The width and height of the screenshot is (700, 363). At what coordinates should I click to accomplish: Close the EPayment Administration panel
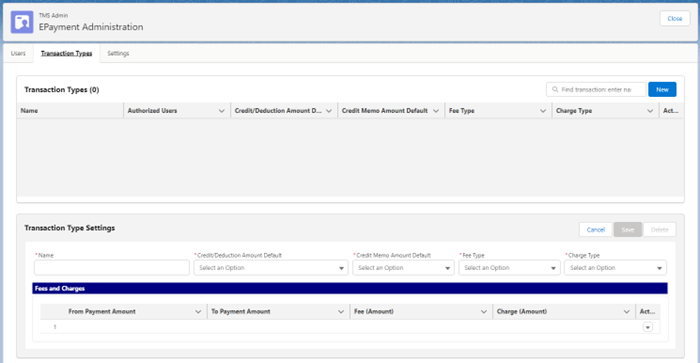(675, 18)
